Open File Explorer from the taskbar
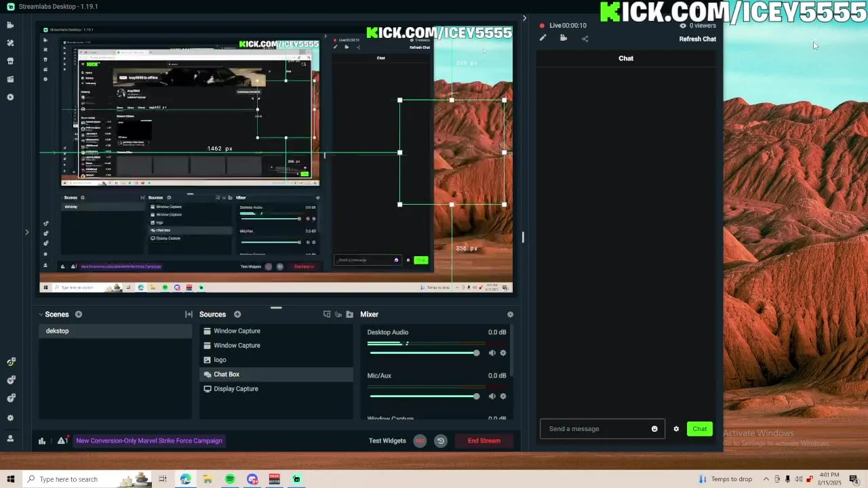Image resolution: width=868 pixels, height=488 pixels. (208, 479)
